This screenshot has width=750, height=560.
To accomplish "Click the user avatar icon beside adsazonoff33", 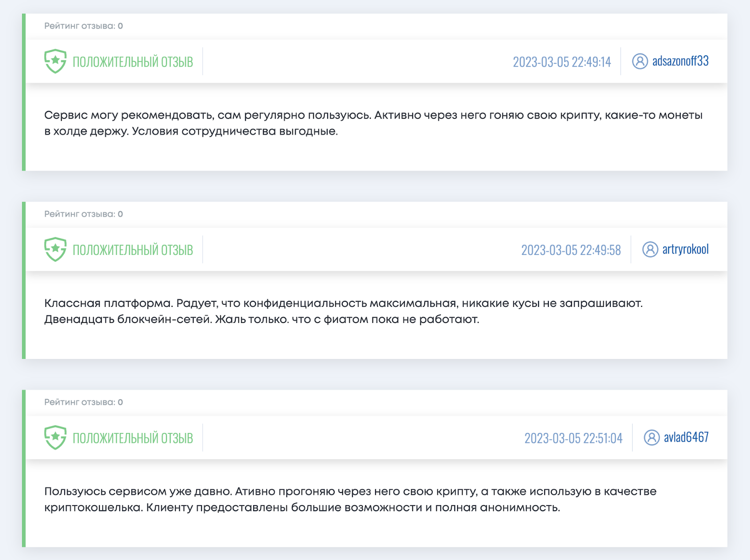I will click(640, 61).
